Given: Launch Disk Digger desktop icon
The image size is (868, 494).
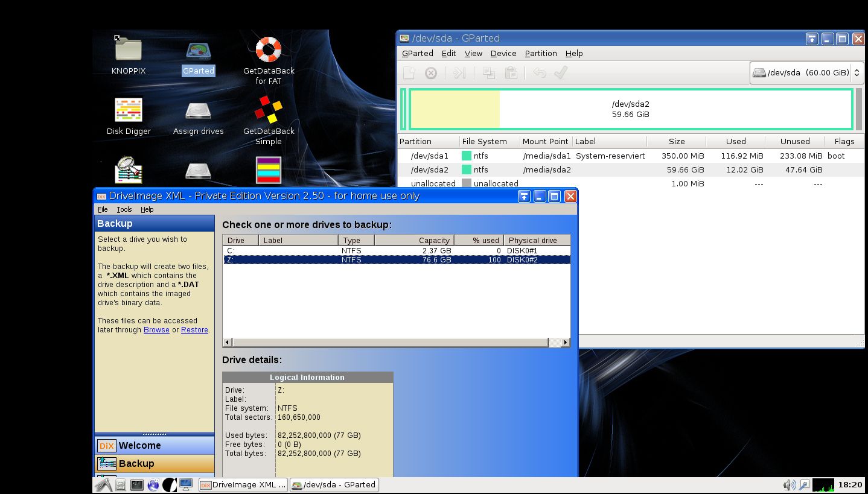Looking at the screenshot, I should [128, 110].
